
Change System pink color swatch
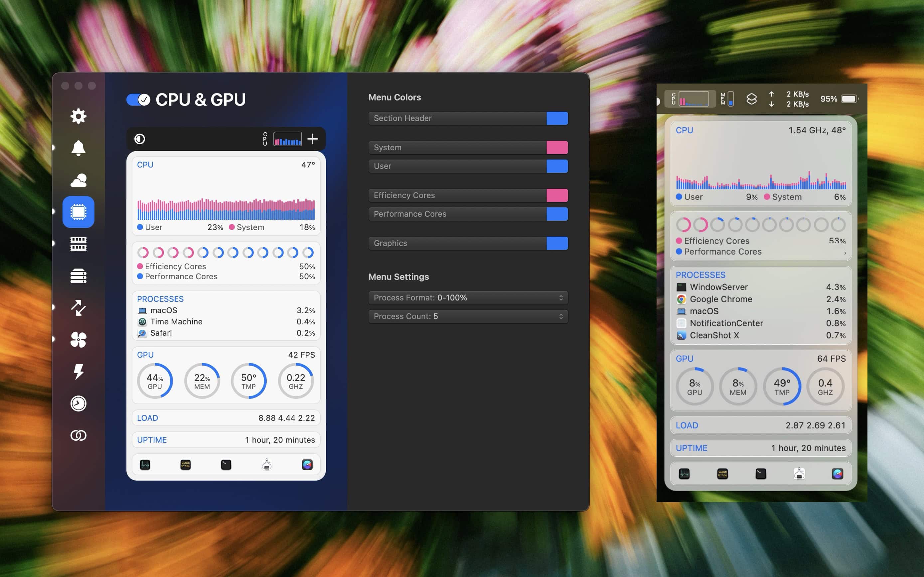(557, 148)
